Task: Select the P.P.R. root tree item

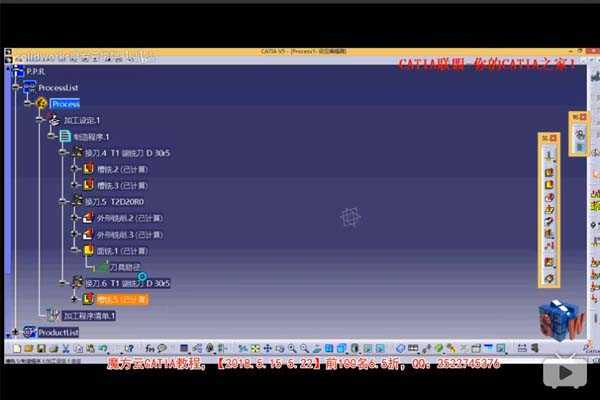Action: pyautogui.click(x=35, y=72)
